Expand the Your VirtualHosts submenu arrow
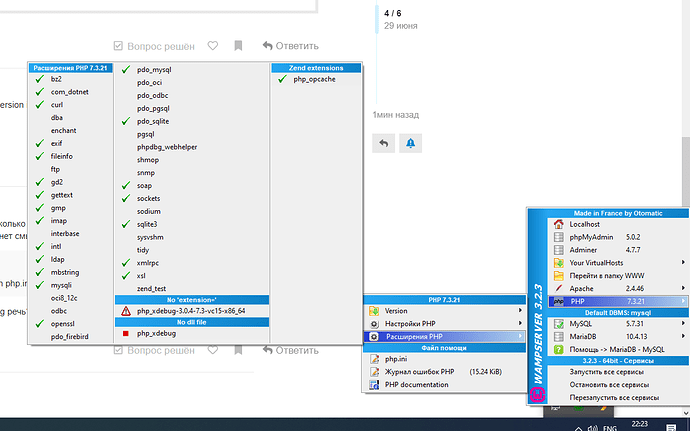Image resolution: width=690 pixels, height=431 pixels. 683,262
